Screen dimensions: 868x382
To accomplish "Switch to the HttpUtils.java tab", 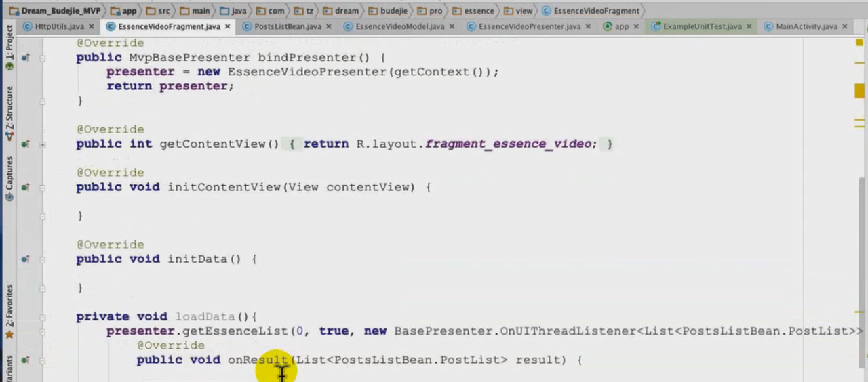I will [59, 26].
